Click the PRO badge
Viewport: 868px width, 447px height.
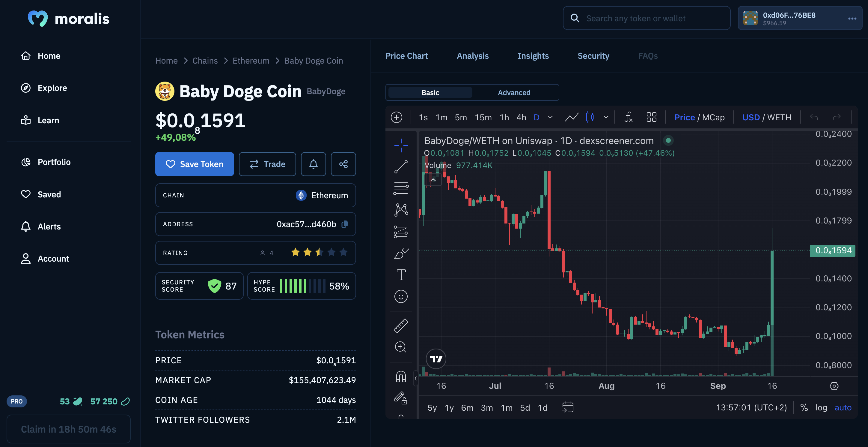tap(16, 401)
